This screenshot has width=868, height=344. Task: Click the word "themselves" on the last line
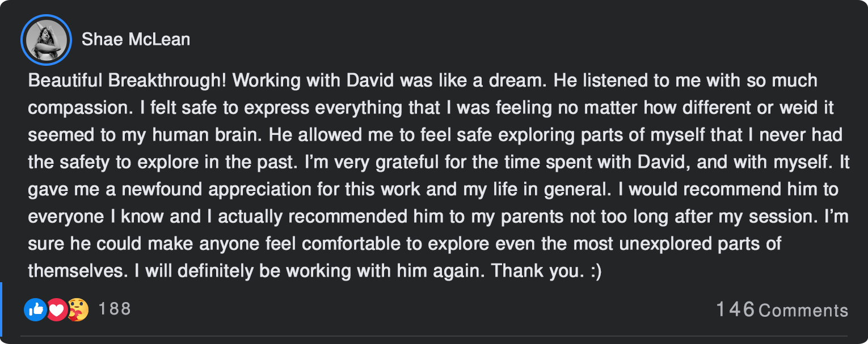[x=78, y=271]
